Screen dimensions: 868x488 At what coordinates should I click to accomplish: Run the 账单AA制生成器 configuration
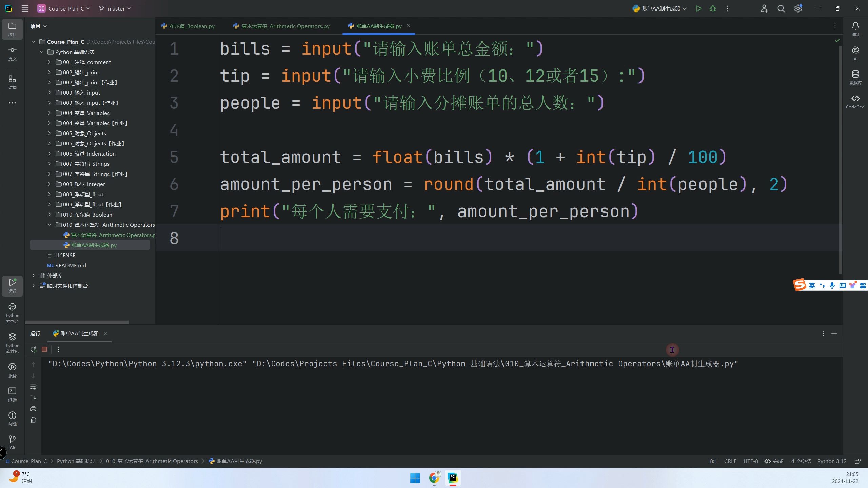pos(698,8)
